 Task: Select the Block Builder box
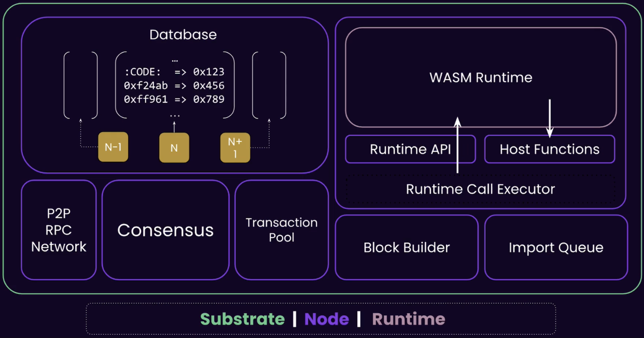(407, 247)
